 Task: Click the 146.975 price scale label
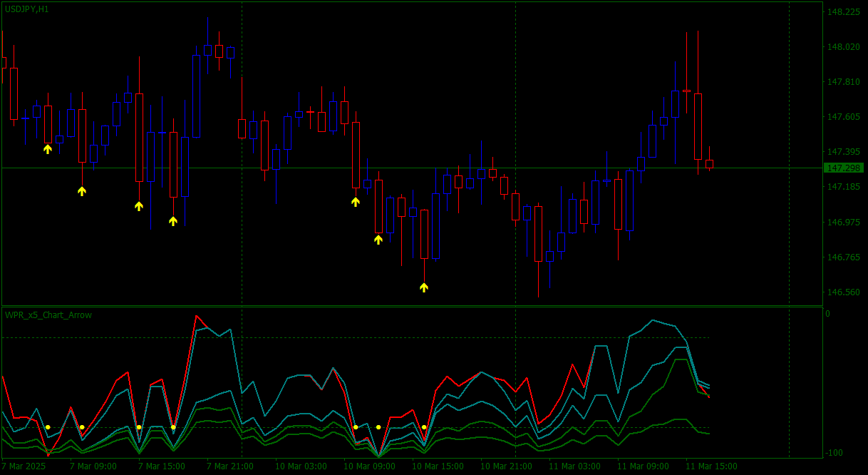click(843, 223)
